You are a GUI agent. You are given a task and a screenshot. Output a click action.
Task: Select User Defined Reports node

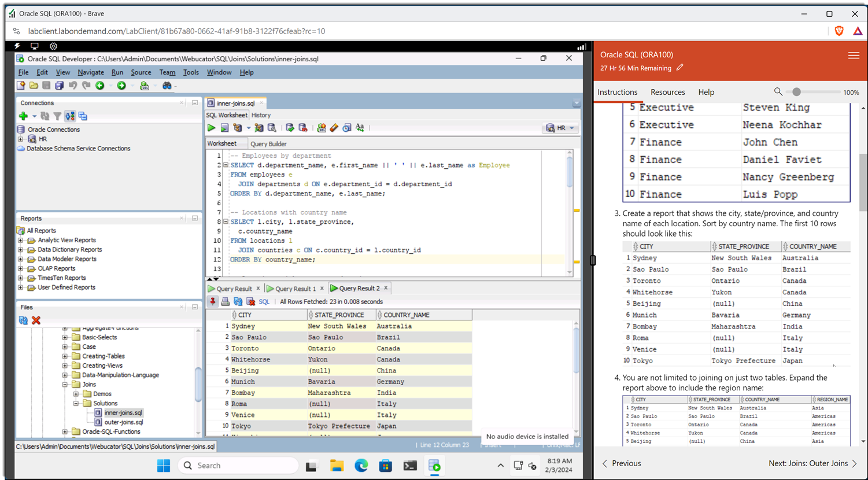tap(67, 287)
